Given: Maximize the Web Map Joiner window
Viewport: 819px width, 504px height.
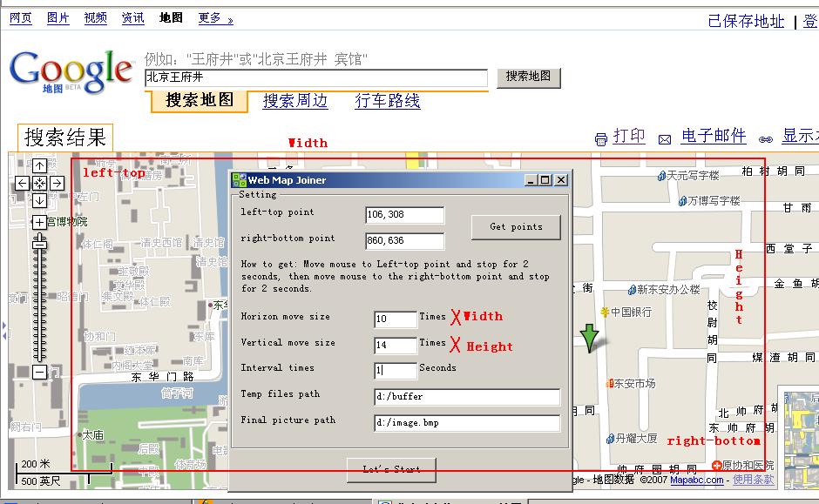Looking at the screenshot, I should [x=545, y=180].
